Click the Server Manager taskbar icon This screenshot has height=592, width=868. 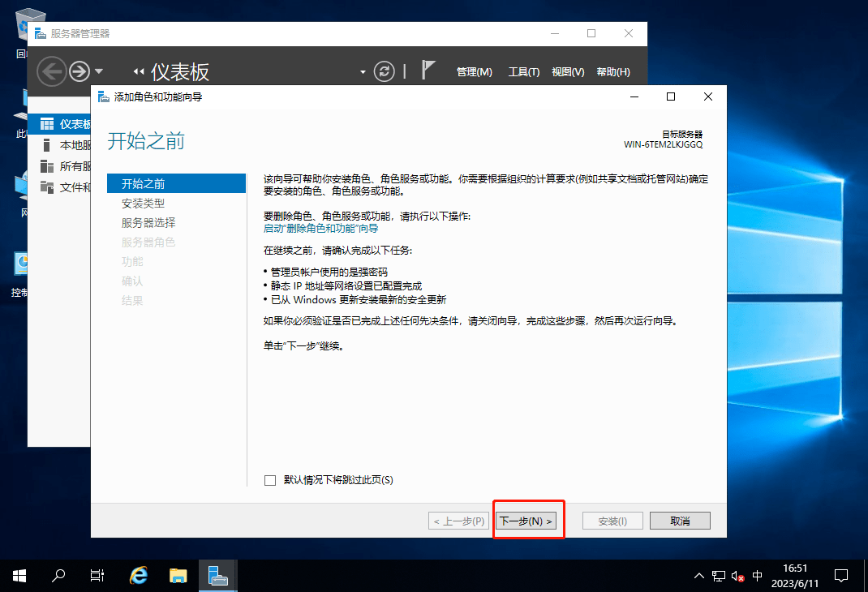218,576
